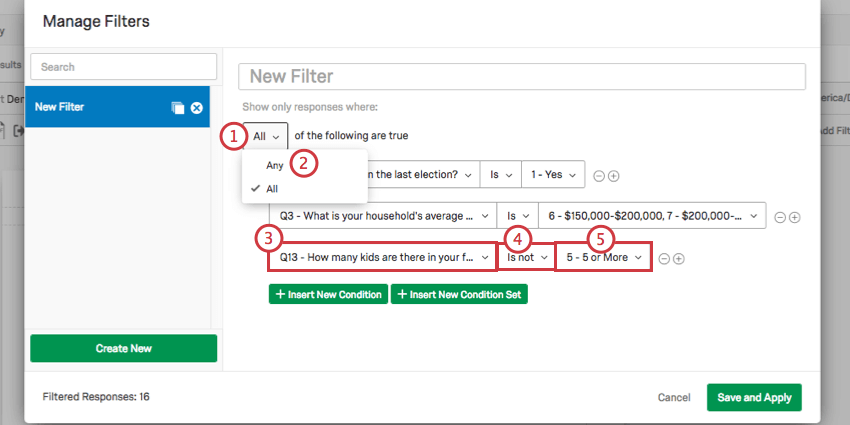Open the last election question dropdown
This screenshot has width=850, height=425.
(x=423, y=175)
